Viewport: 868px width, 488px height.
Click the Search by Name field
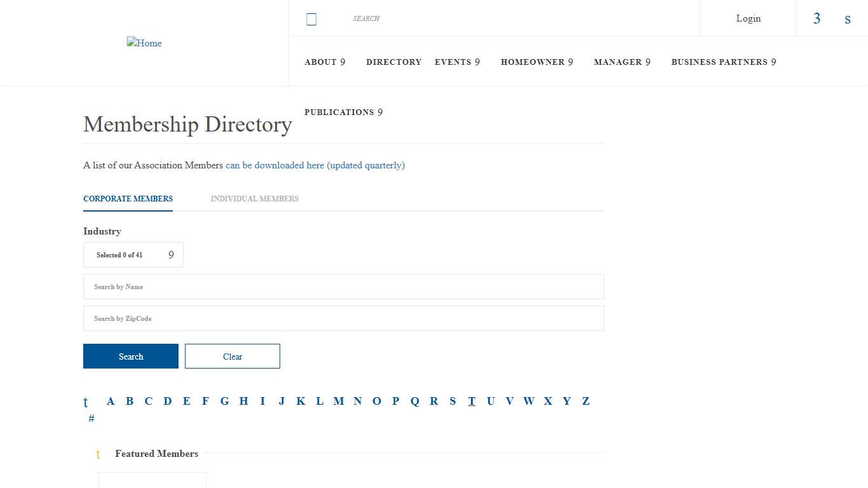pos(344,287)
